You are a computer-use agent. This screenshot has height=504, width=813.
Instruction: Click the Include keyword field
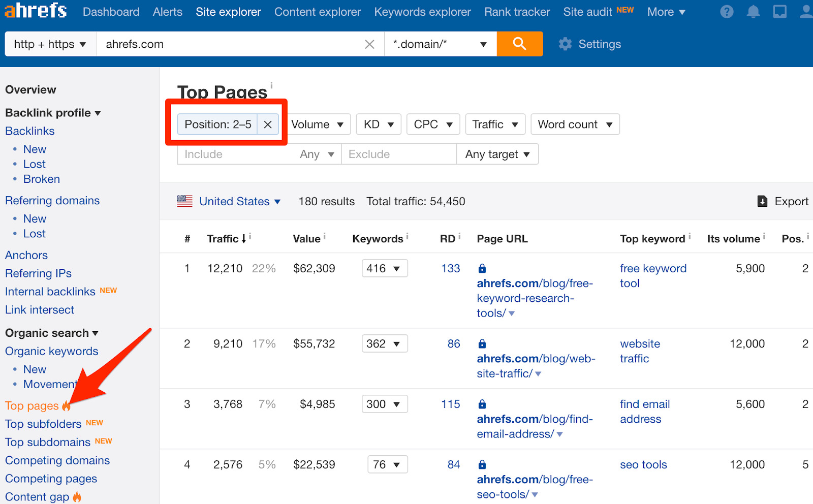pos(236,154)
